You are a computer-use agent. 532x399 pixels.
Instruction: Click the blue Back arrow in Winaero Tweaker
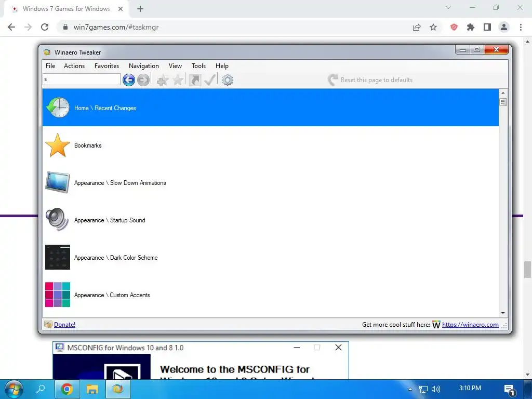click(x=129, y=80)
